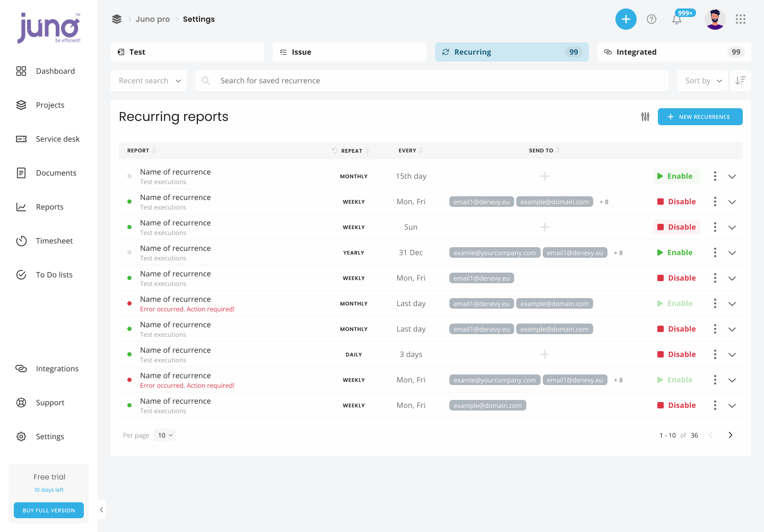Viewport: 764px width, 532px height.
Task: Click the blue plus create button
Action: [626, 19]
